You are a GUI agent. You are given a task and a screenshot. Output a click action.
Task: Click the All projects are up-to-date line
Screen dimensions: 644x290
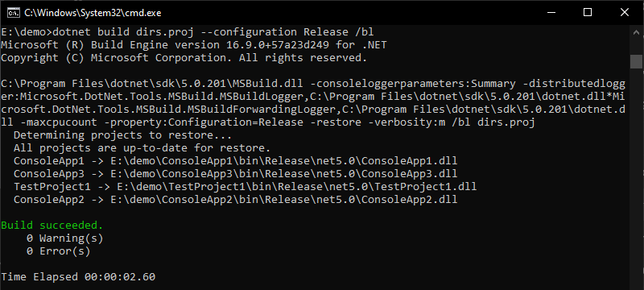pos(142,148)
